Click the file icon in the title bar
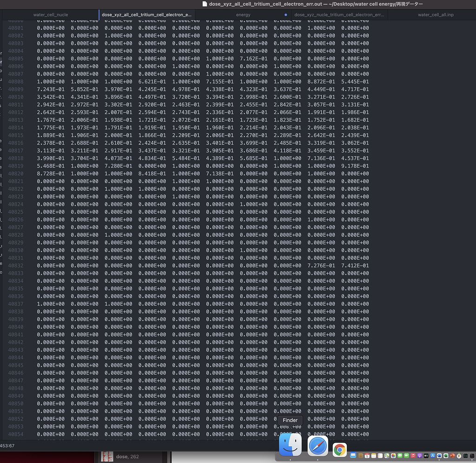The image size is (476, 463). (x=205, y=4)
